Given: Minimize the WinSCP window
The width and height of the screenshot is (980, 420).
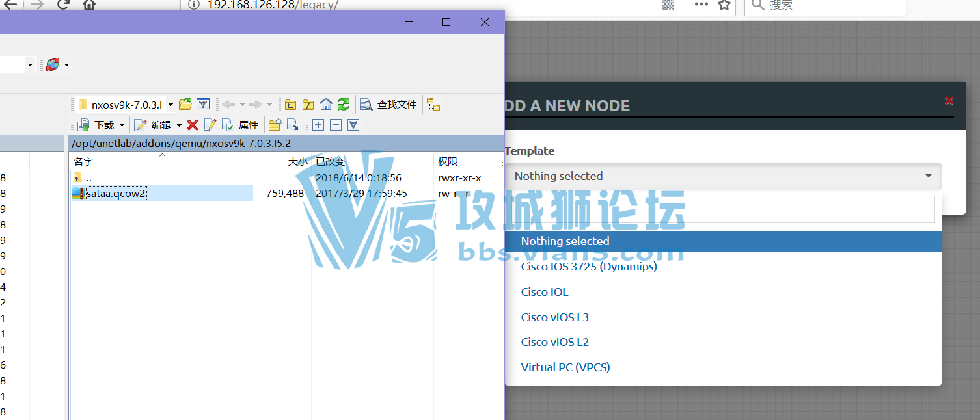Looking at the screenshot, I should (x=409, y=22).
